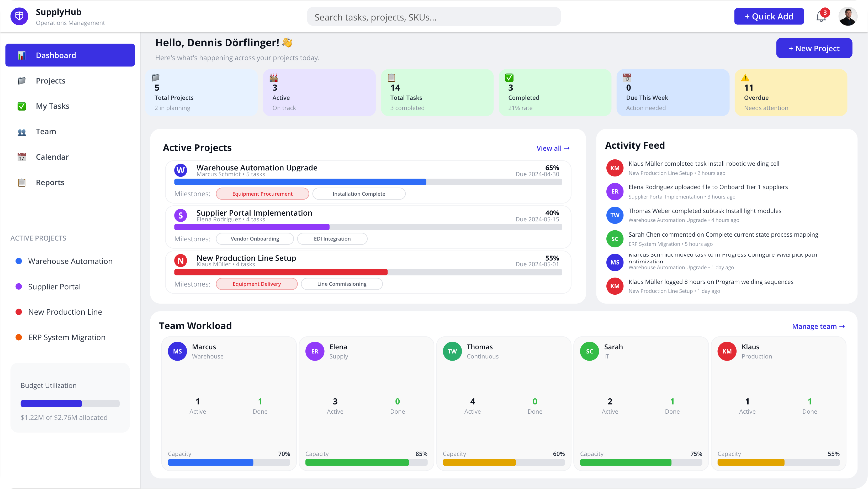Click the Warehouse Automation Upgrade project avatar

point(181,170)
